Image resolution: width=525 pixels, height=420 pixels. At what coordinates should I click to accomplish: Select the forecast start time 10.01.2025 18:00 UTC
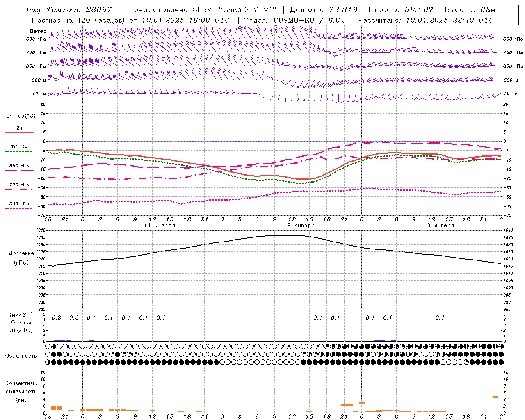185,20
